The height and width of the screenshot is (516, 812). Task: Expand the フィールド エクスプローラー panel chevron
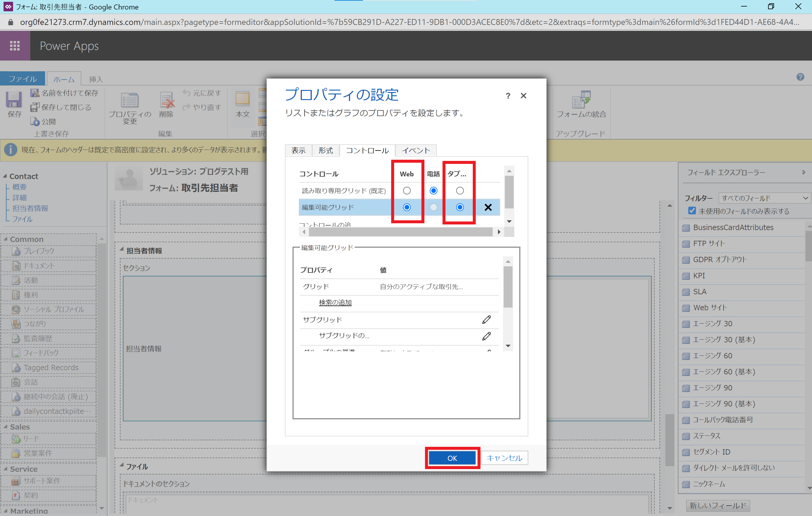[804, 172]
